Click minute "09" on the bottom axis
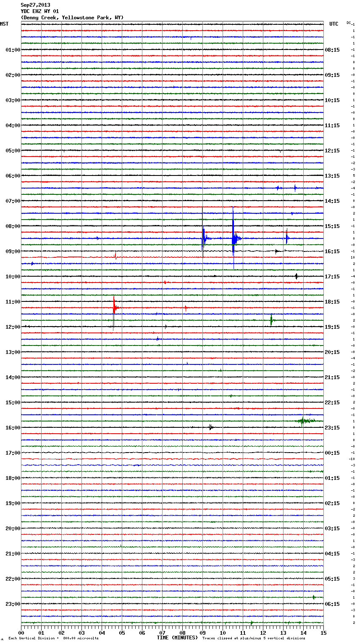The image size is (357, 644). click(202, 633)
